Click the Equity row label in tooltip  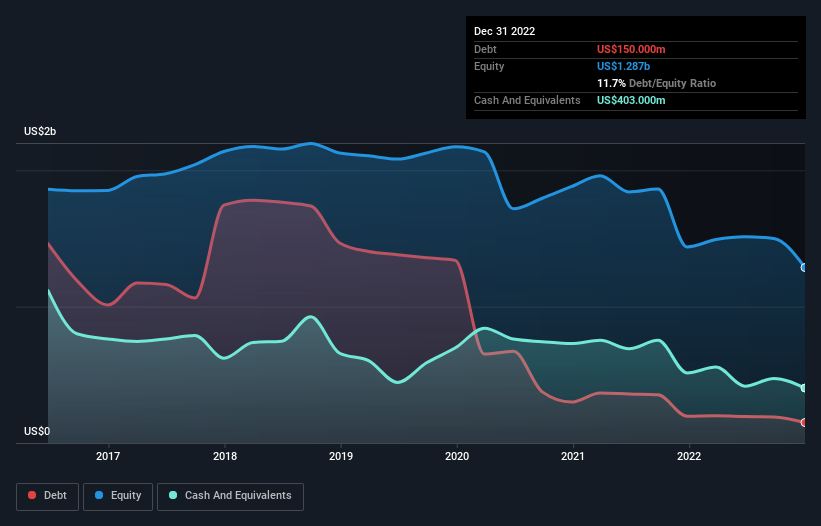pyautogui.click(x=489, y=66)
